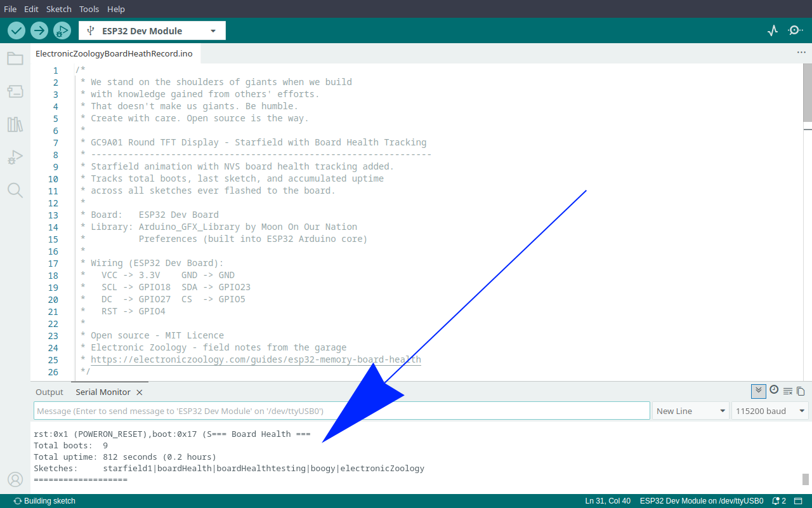Open the Serial Plotter

point(773,30)
